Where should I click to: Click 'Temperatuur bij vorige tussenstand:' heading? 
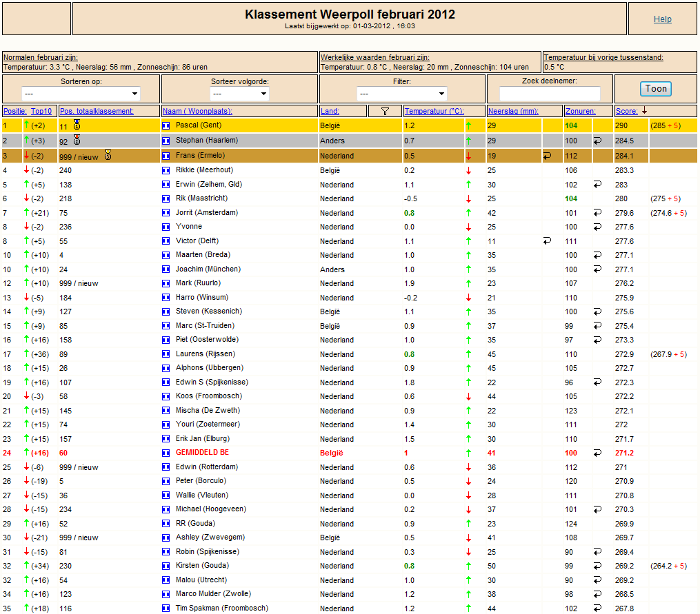click(603, 57)
